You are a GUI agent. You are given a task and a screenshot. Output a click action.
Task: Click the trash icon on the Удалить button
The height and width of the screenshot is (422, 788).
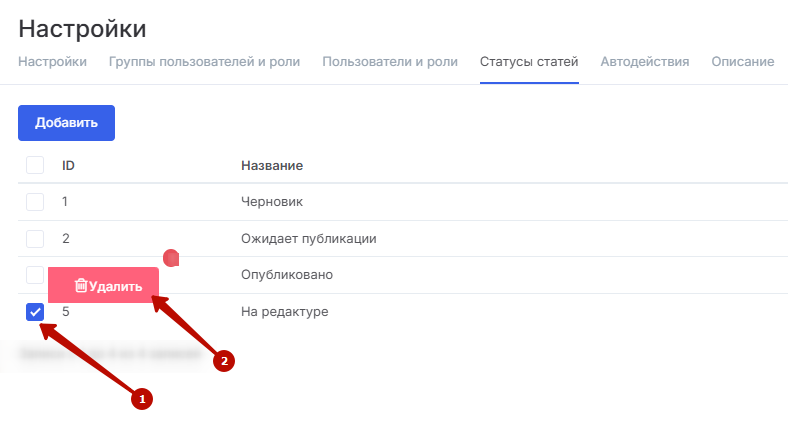pyautogui.click(x=81, y=286)
